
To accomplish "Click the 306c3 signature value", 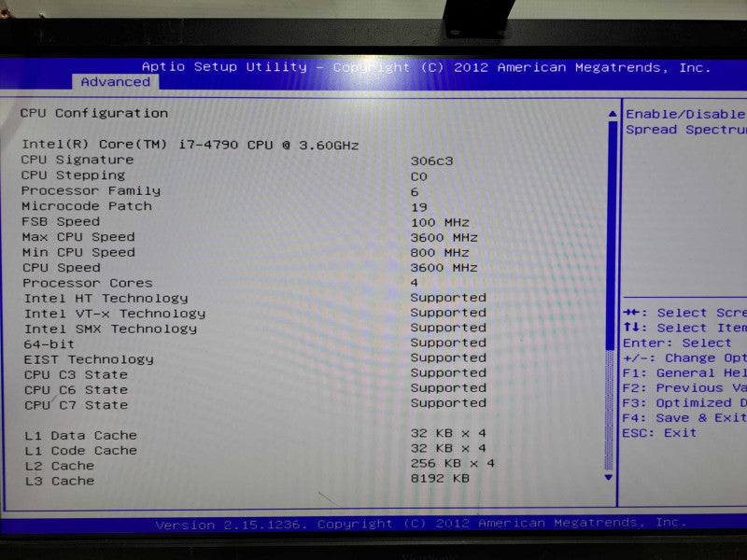I will 431,161.
